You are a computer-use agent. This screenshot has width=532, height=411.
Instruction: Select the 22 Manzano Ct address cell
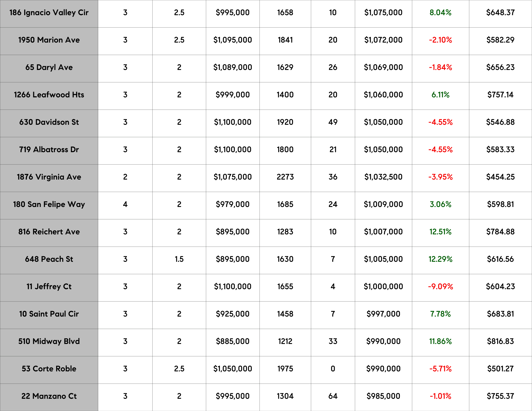[x=49, y=396]
